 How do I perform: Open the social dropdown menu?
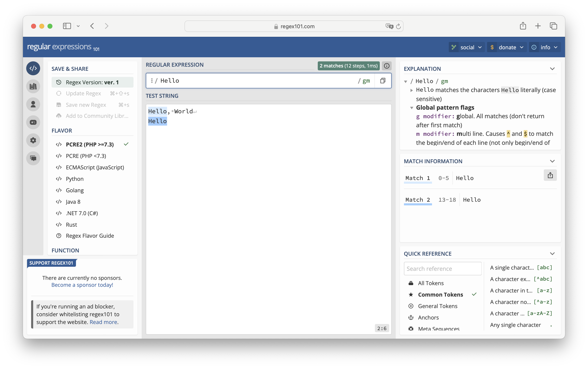[x=467, y=47]
